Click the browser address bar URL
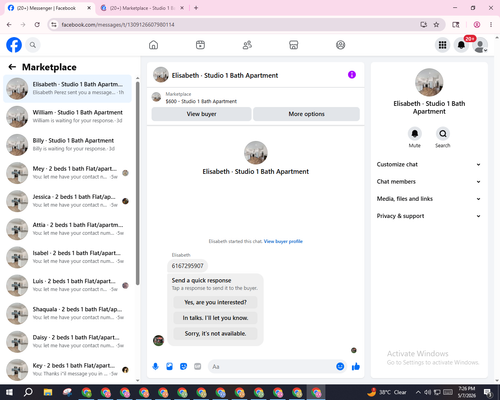The height and width of the screenshot is (400, 500). 118,25
